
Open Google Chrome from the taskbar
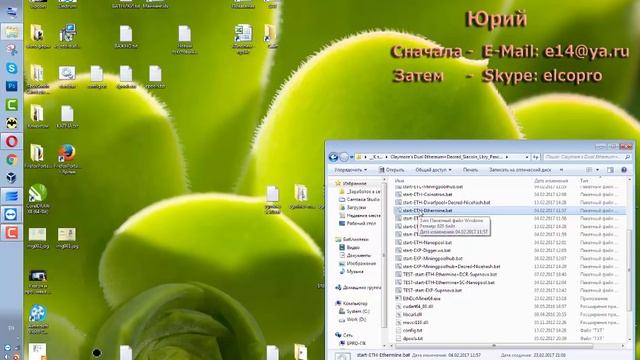(11, 160)
